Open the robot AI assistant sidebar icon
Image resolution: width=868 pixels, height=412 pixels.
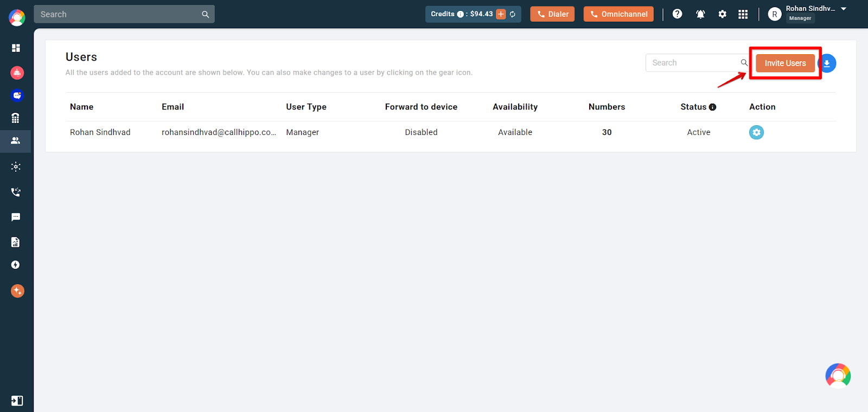point(17,73)
